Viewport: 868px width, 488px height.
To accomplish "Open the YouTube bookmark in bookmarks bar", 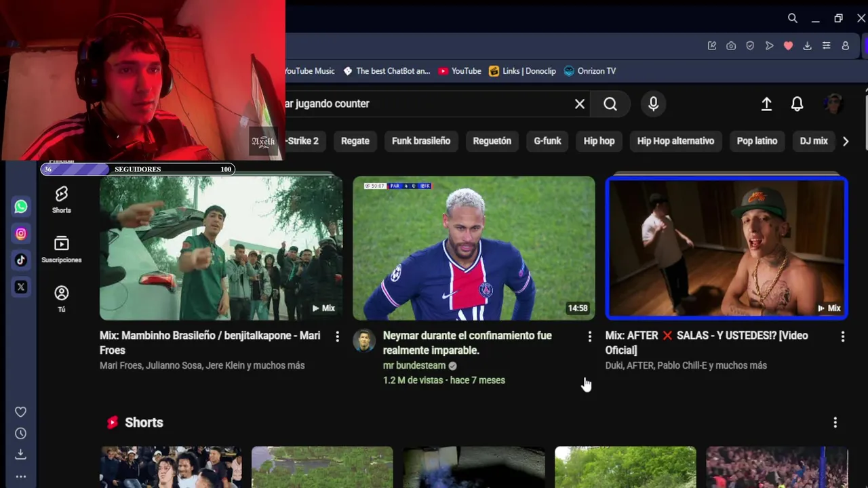I will click(x=460, y=71).
